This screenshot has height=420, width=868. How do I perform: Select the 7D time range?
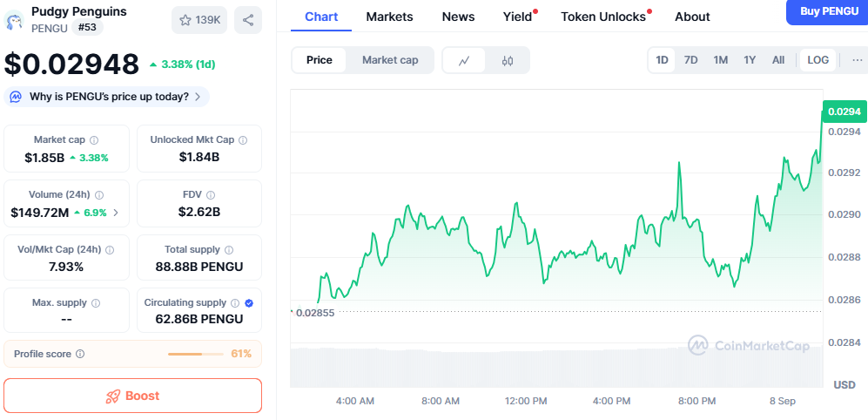point(690,60)
